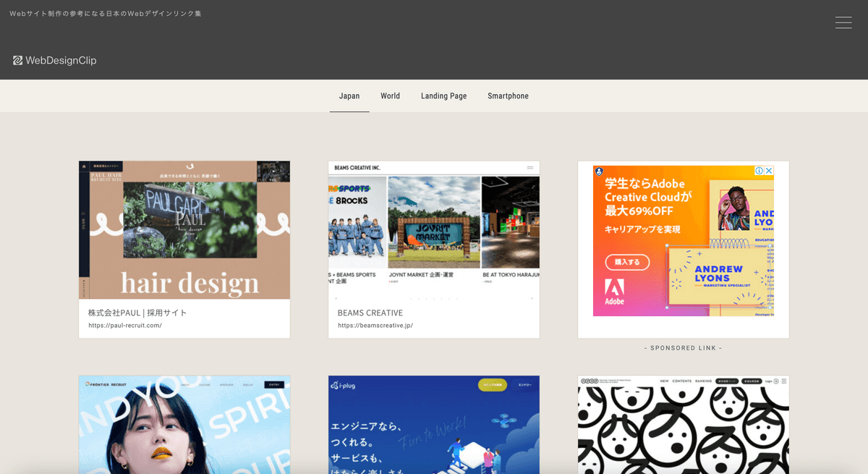
Task: Click the 株式会社PAUL | 採用サイト title
Action: coord(137,313)
